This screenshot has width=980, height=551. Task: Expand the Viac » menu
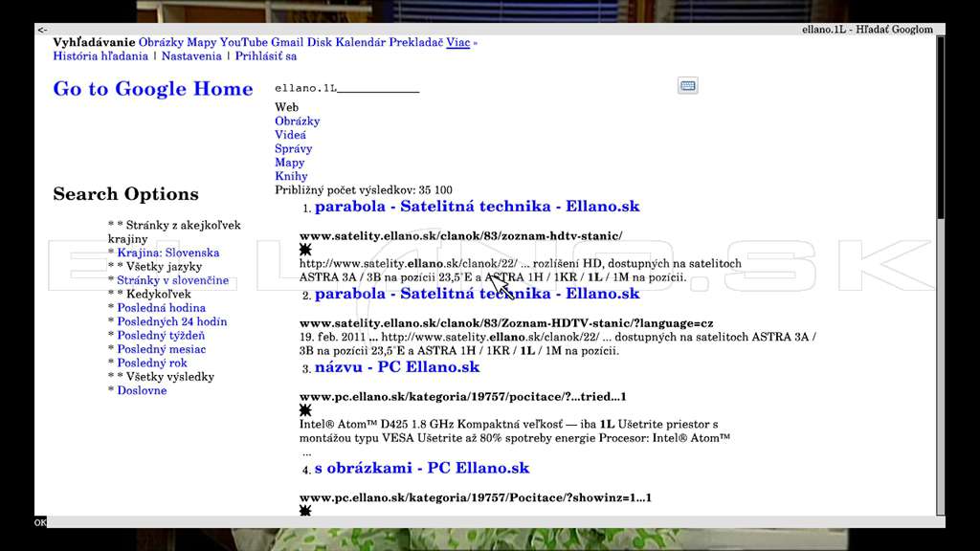pyautogui.click(x=461, y=42)
